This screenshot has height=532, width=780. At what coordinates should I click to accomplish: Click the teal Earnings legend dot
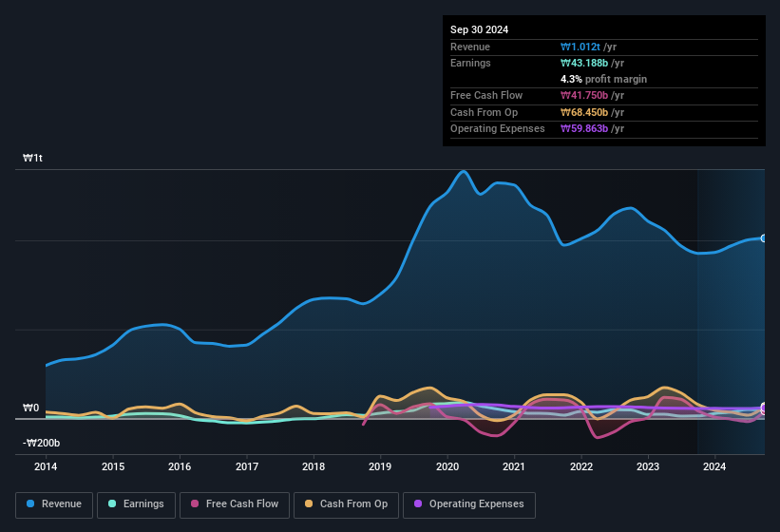[112, 503]
